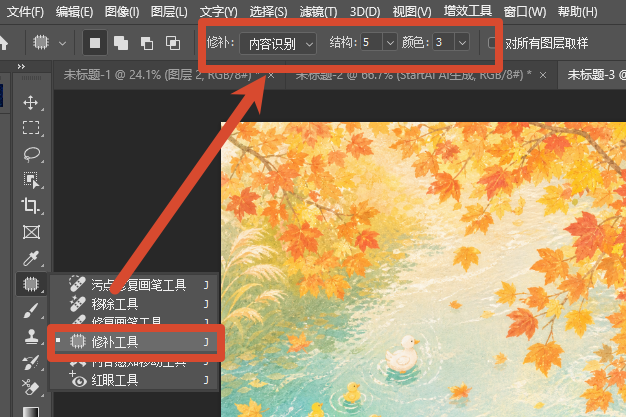
Task: Click the Add to Selection icon
Action: tap(121, 43)
